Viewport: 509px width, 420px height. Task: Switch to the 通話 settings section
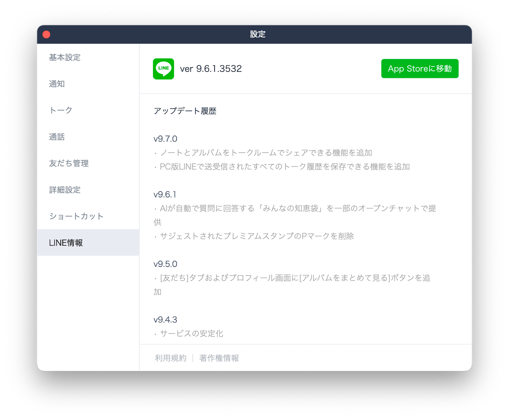click(88, 137)
